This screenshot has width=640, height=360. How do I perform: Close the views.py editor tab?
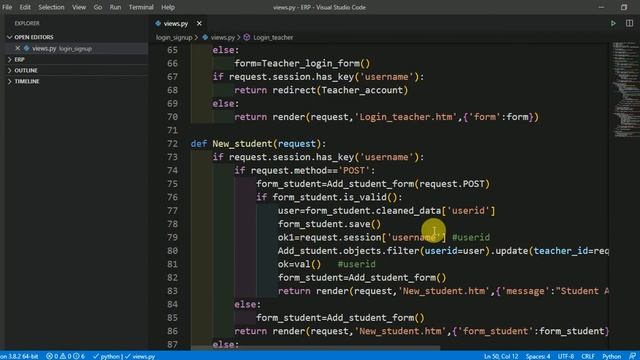coord(199,24)
